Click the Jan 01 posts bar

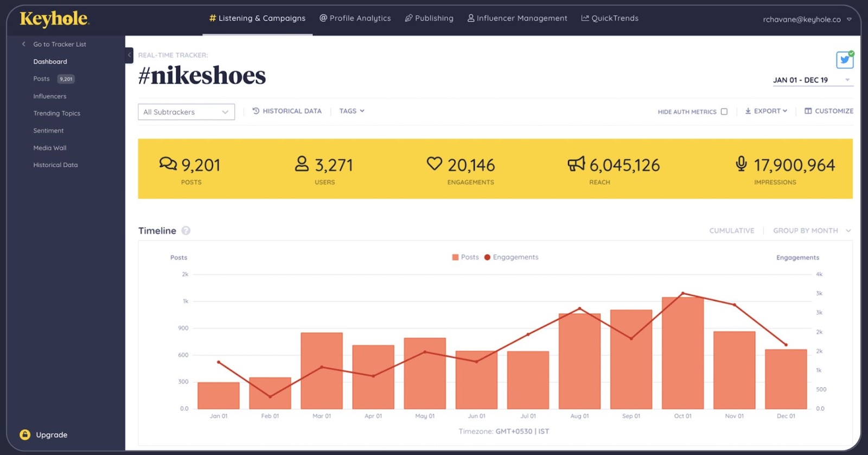219,396
